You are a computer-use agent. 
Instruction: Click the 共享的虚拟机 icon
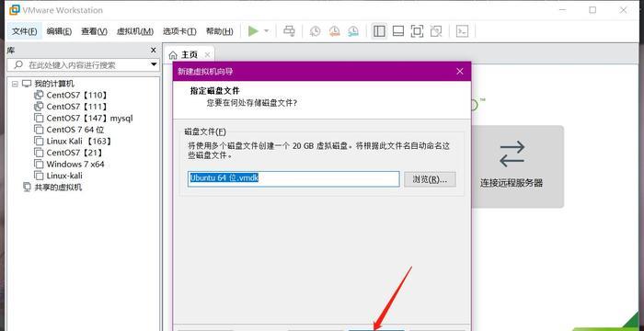coord(27,188)
